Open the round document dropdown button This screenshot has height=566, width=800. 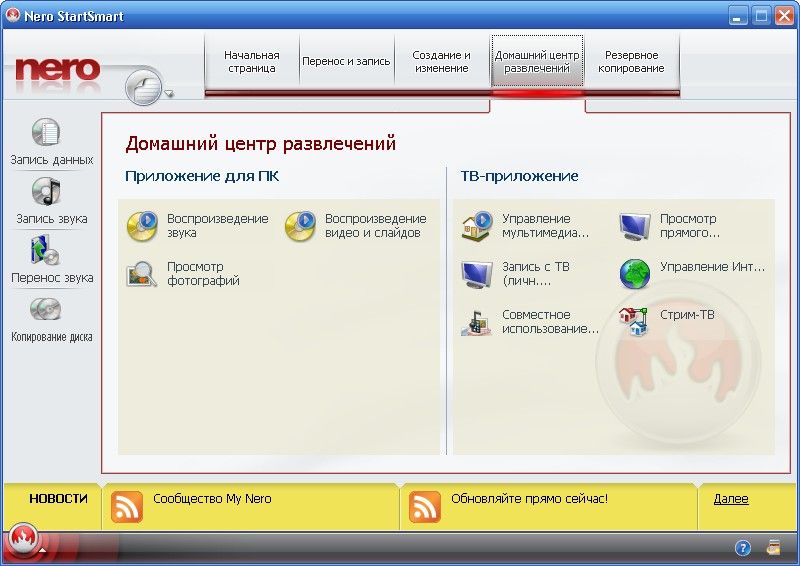[144, 86]
